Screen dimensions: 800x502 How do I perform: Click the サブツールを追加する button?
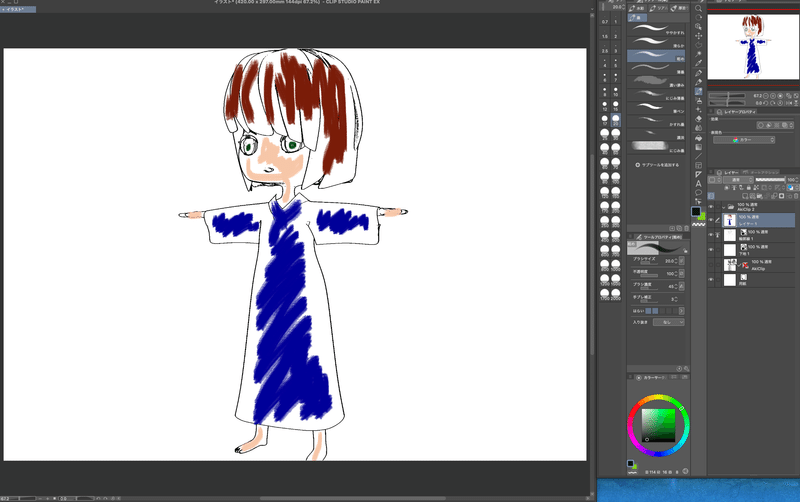657,165
